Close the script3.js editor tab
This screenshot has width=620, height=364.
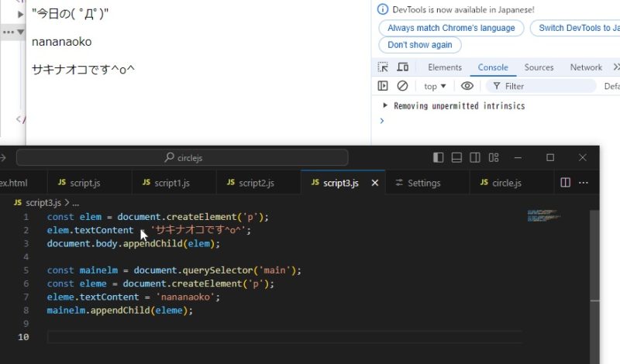pos(375,183)
